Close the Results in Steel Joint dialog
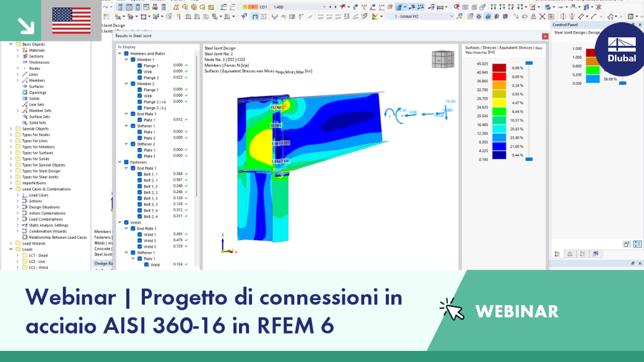The height and width of the screenshot is (362, 644). 545,36
